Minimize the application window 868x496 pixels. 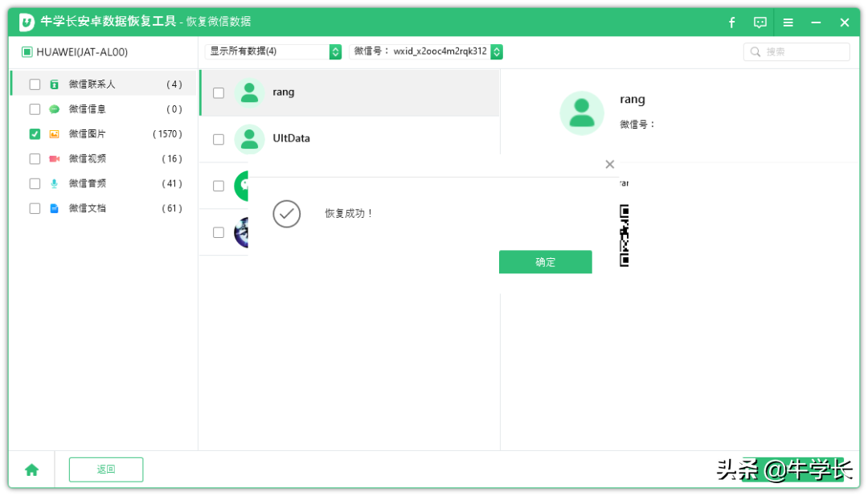816,23
